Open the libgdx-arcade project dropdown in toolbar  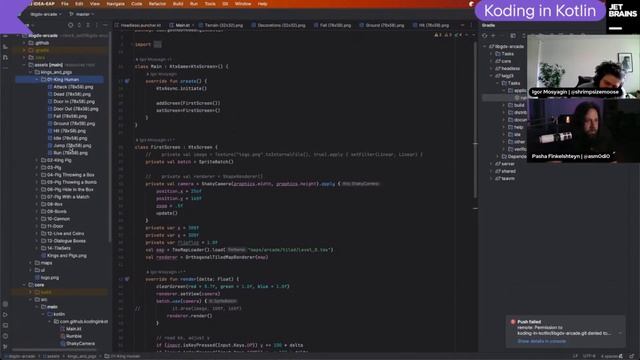tap(46, 14)
